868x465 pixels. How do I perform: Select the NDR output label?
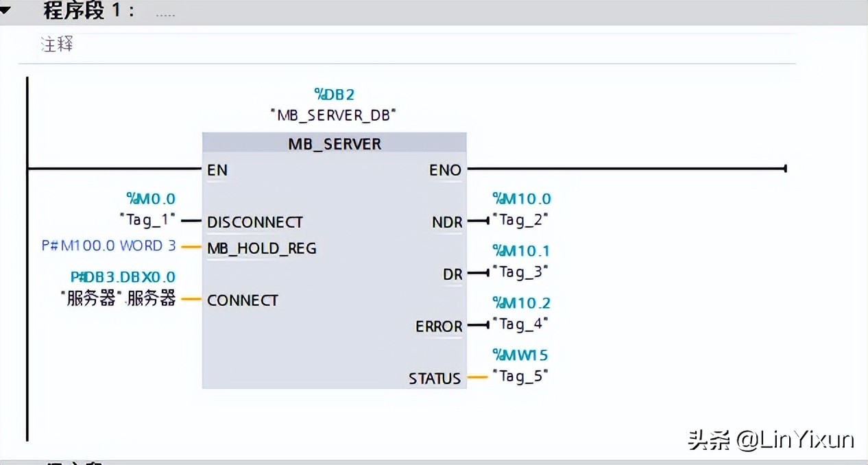[x=447, y=222]
